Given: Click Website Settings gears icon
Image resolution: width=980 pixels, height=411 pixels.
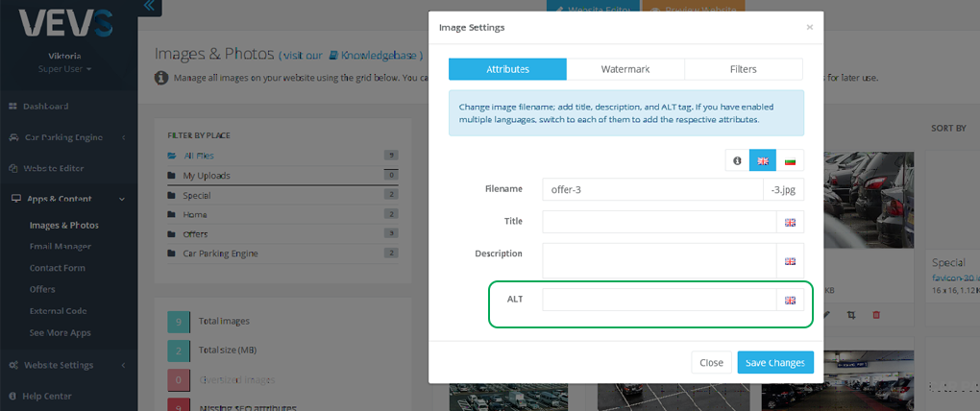Looking at the screenshot, I should pyautogui.click(x=13, y=366).
